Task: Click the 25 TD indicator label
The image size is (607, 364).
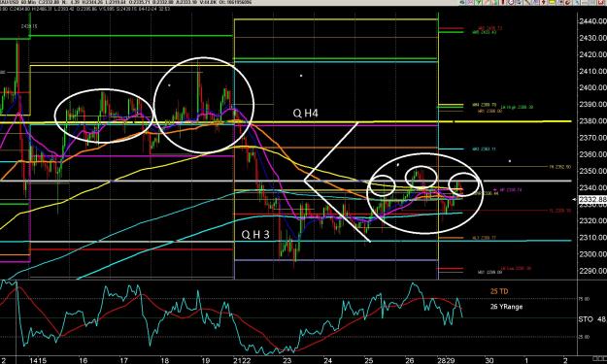Action: coord(499,291)
